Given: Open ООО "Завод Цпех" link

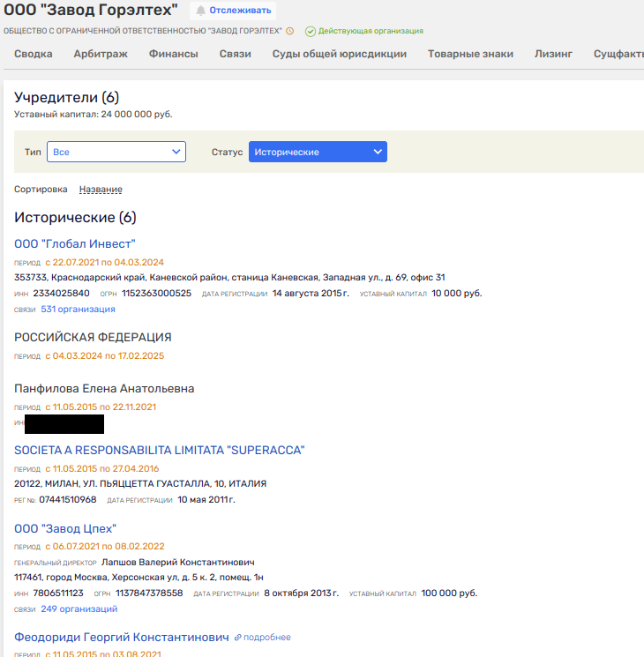Looking at the screenshot, I should [x=65, y=529].
